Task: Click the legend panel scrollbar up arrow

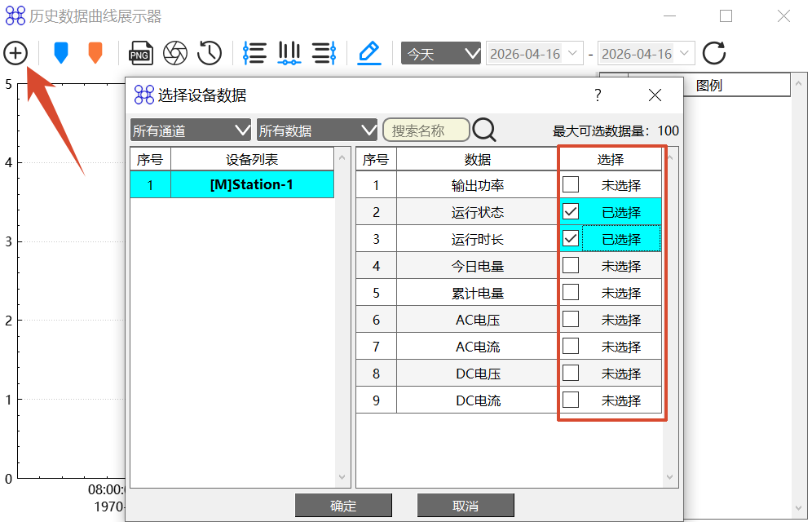Action: pyautogui.click(x=798, y=83)
